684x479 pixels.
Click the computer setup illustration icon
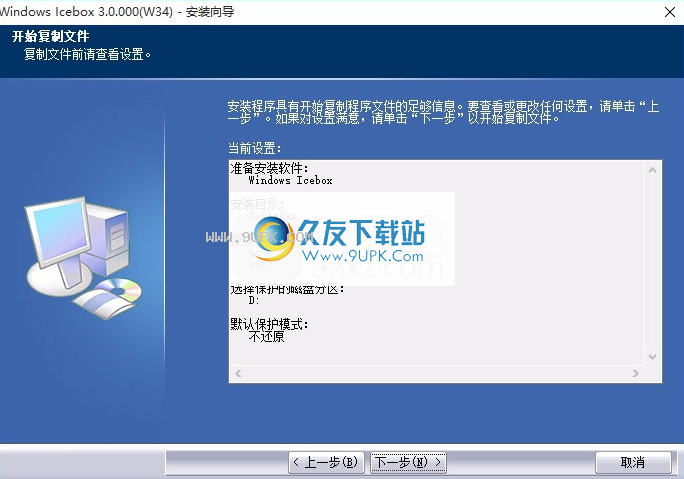[84, 257]
